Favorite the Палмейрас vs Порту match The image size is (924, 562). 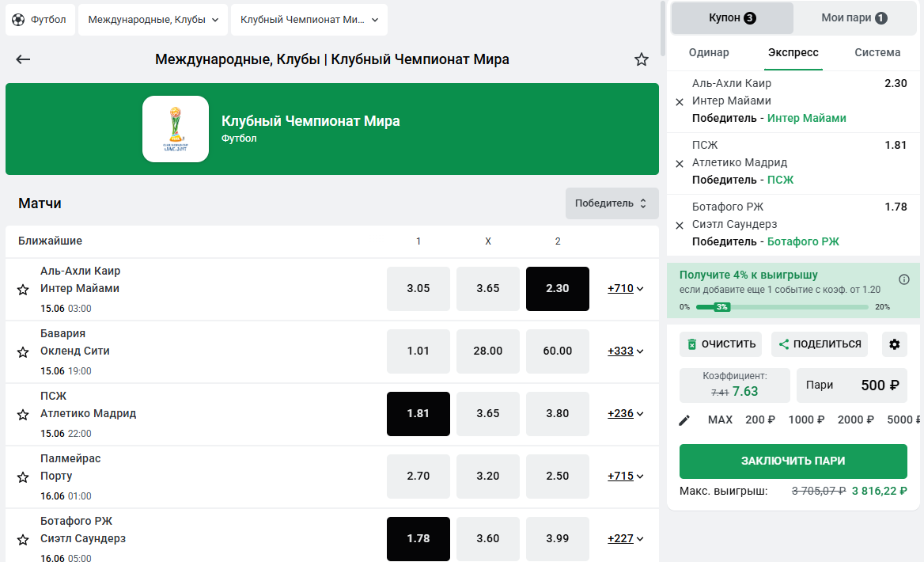click(23, 477)
